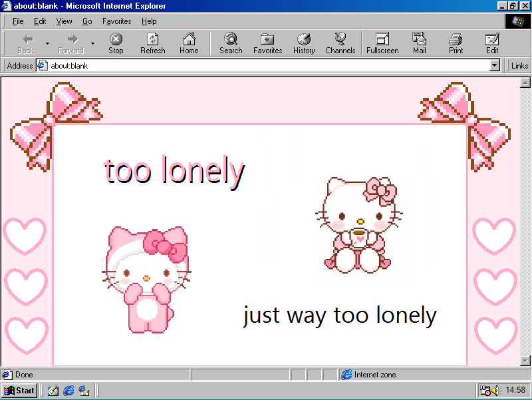Click the scrollbar up arrow
This screenshot has width=532, height=400.
tap(525, 83)
